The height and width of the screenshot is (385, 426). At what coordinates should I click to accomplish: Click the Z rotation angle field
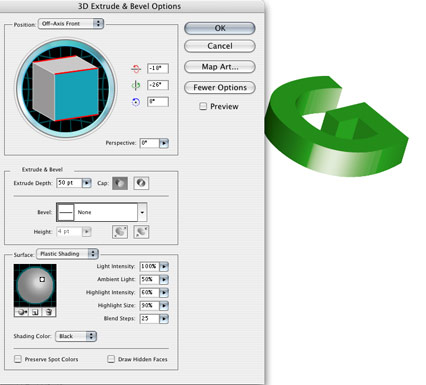click(158, 102)
